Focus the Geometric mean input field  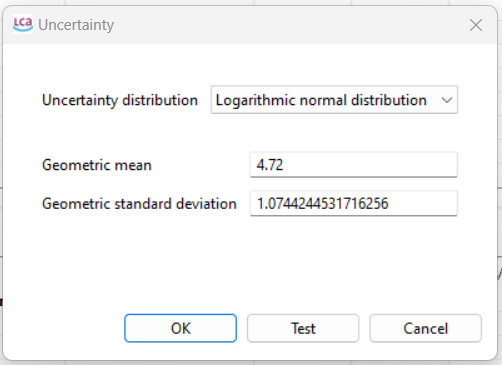coord(354,165)
